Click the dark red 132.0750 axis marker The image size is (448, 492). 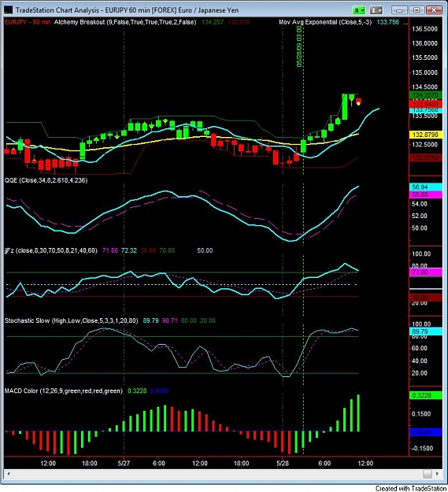coord(426,157)
